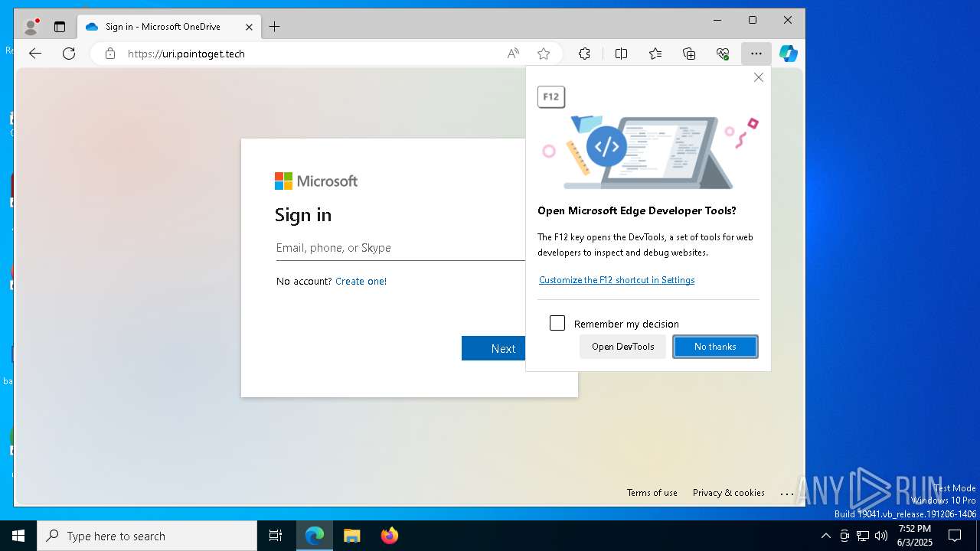Close the DevTools prompt popup

point(759,77)
